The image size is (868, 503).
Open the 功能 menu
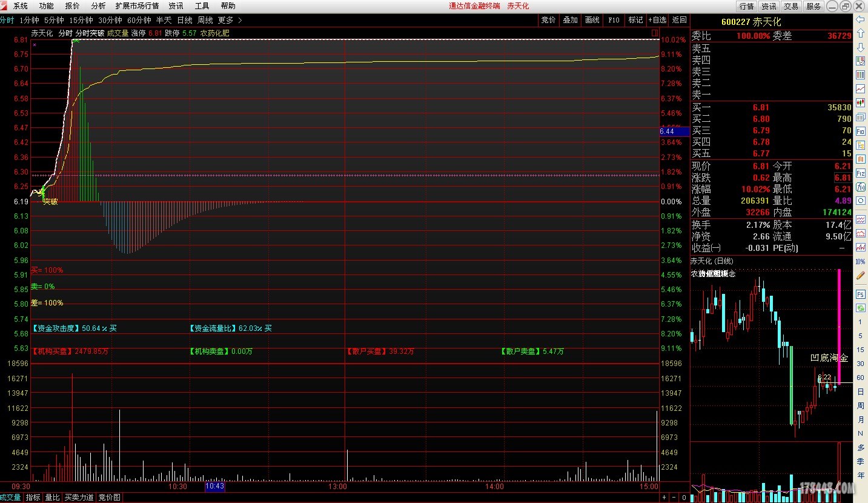46,6
